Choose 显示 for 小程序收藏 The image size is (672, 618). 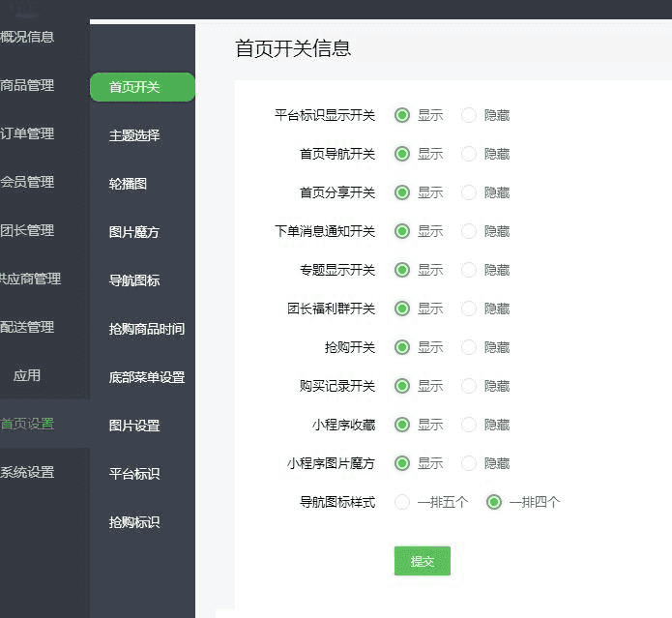[x=402, y=425]
